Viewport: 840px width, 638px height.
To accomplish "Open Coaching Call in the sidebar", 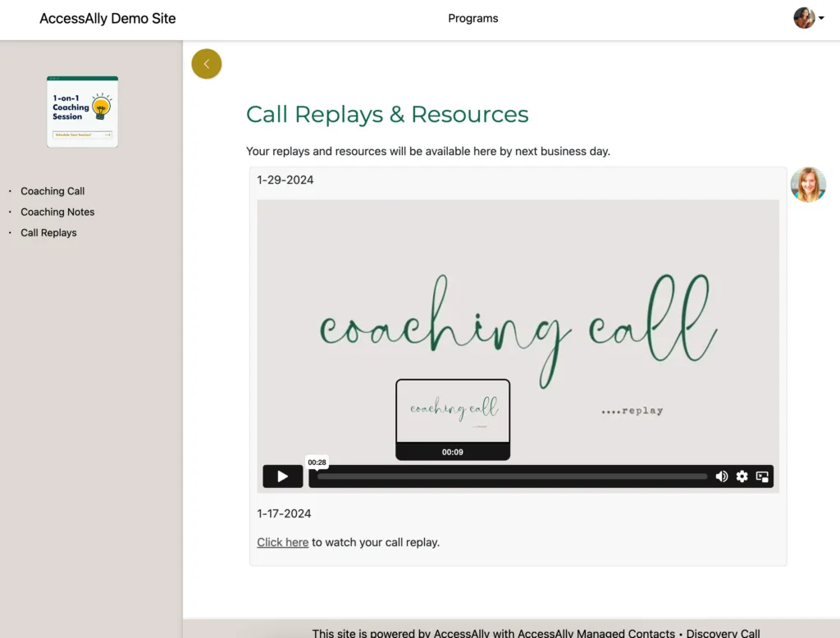I will point(52,191).
